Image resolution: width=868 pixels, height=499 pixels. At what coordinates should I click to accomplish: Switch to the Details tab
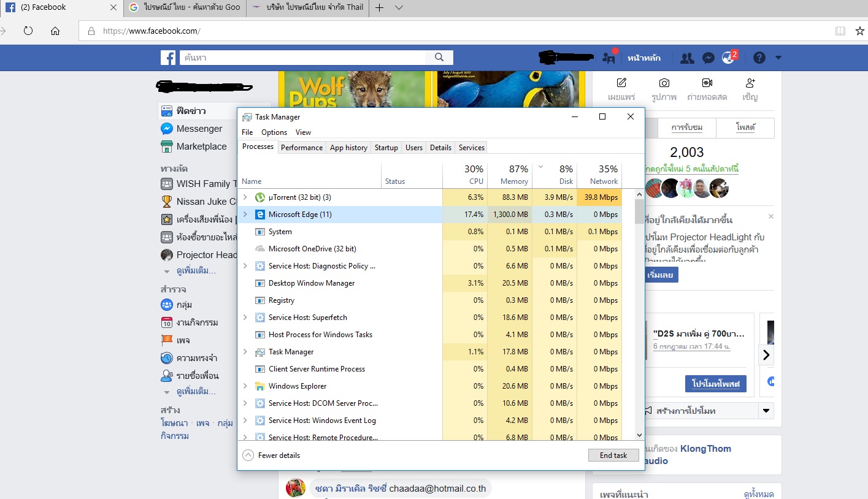pyautogui.click(x=440, y=148)
